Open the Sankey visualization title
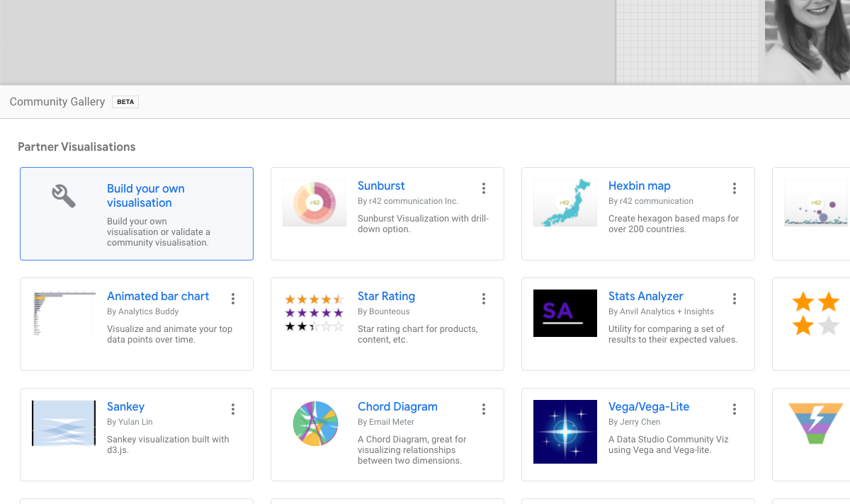Image resolution: width=850 pixels, height=504 pixels. (125, 407)
